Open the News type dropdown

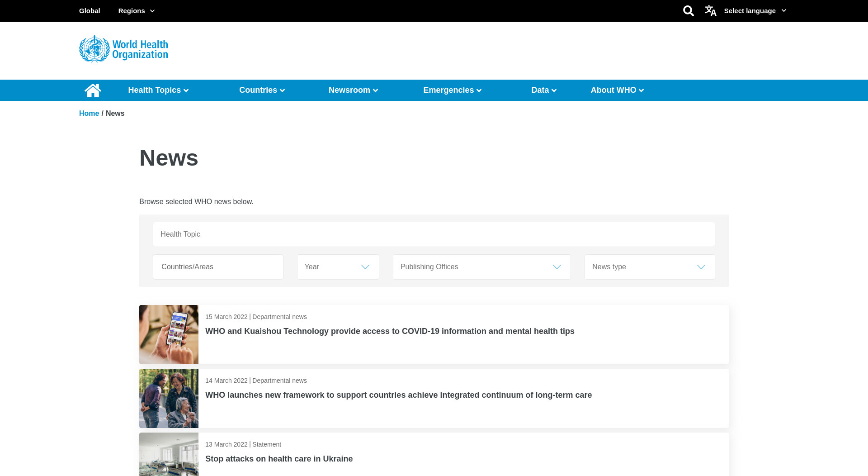650,267
